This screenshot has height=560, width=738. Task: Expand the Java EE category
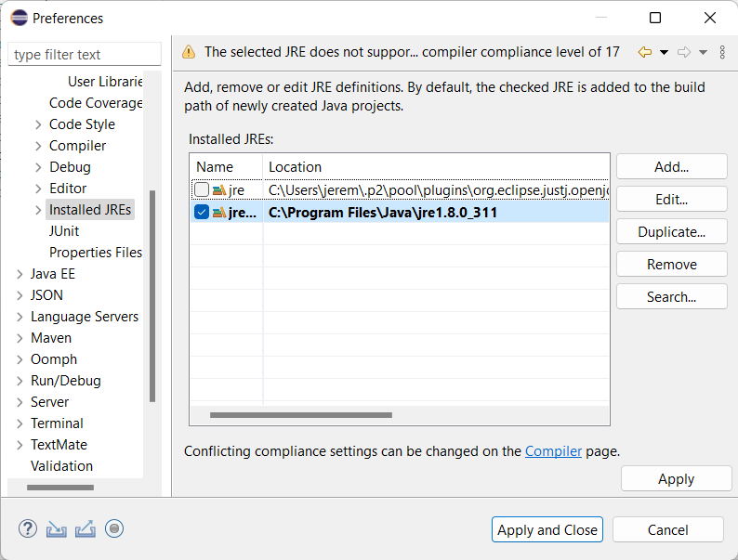coord(20,274)
